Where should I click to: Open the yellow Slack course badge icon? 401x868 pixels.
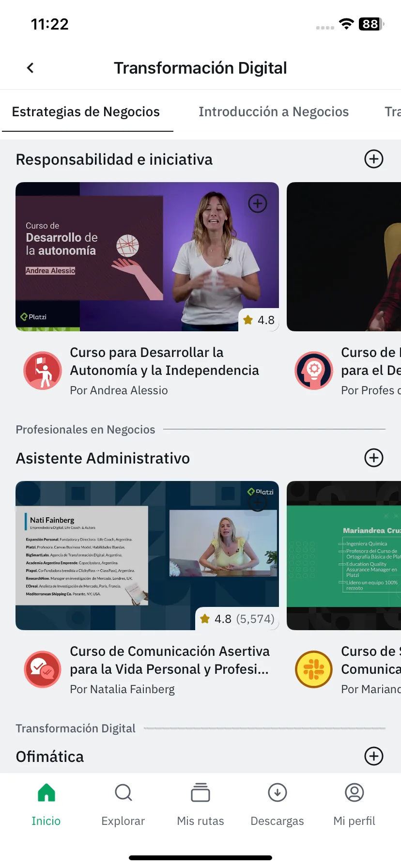(314, 669)
